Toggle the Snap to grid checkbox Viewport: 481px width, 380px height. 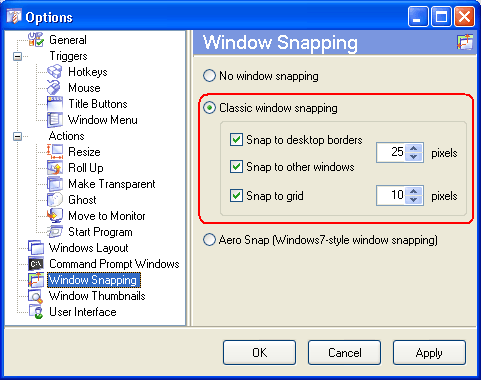coord(236,196)
